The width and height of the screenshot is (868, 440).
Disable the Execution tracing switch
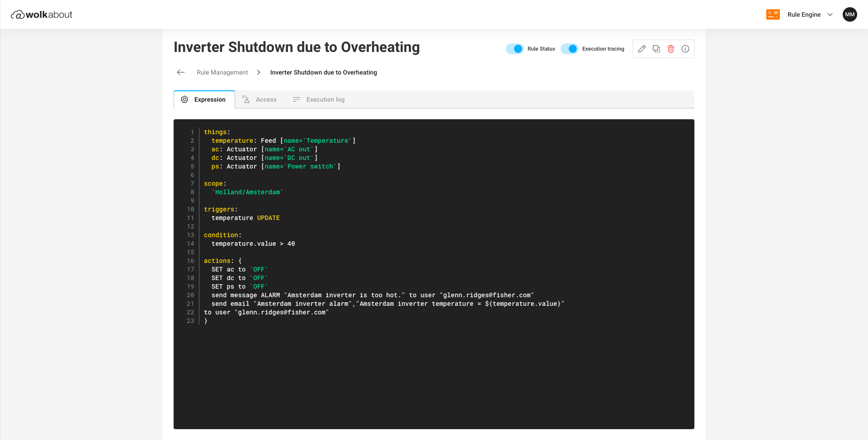[569, 49]
